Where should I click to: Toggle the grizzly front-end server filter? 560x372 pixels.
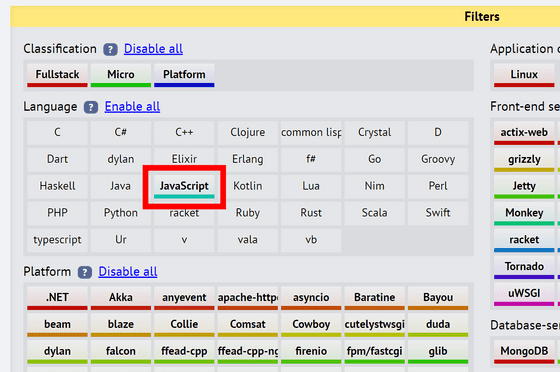tap(524, 160)
